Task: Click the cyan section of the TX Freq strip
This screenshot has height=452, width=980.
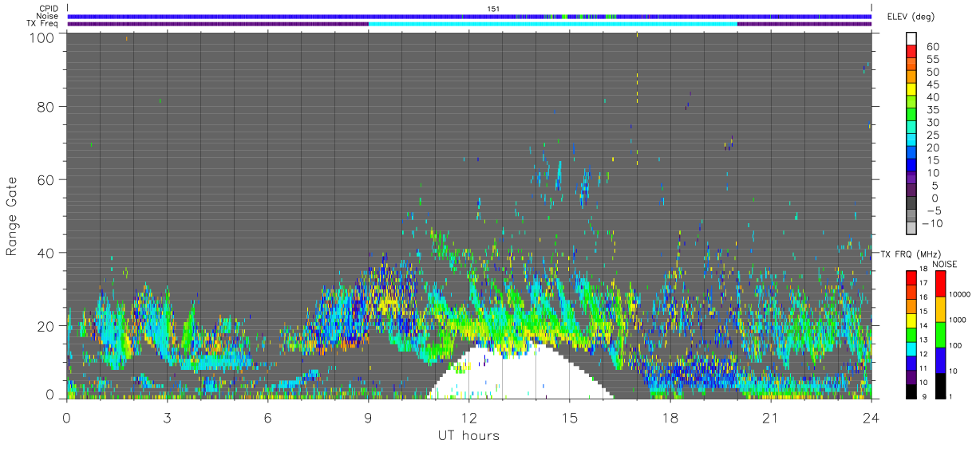Action: tap(552, 24)
